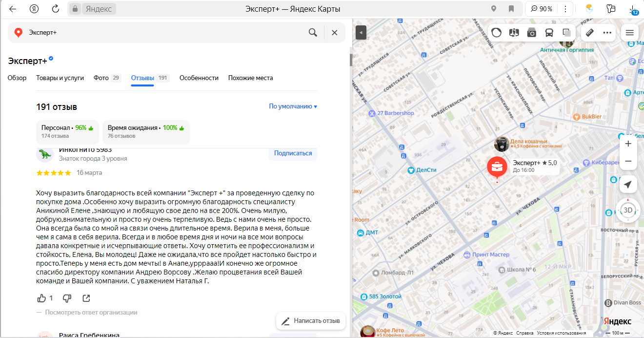
Task: Share the review with the arrow icon
Action: click(x=86, y=298)
